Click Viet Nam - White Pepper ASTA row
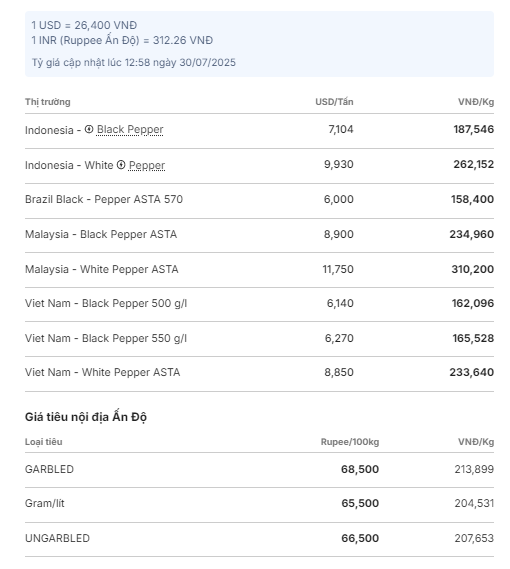This screenshot has width=510, height=569. click(259, 373)
